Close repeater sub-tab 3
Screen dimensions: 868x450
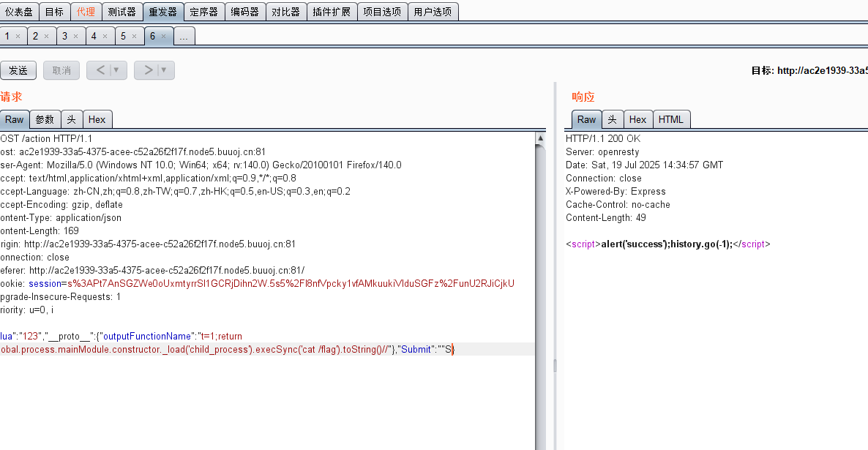76,37
